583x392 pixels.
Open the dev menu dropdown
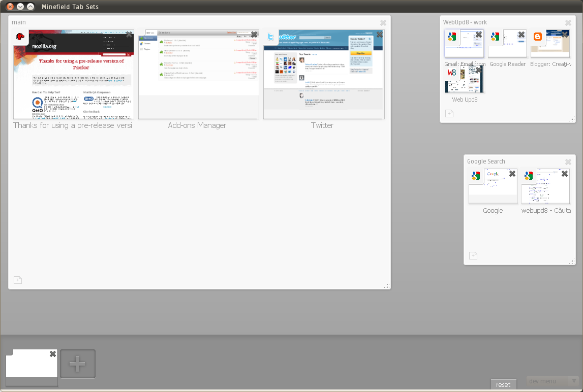[x=552, y=381]
